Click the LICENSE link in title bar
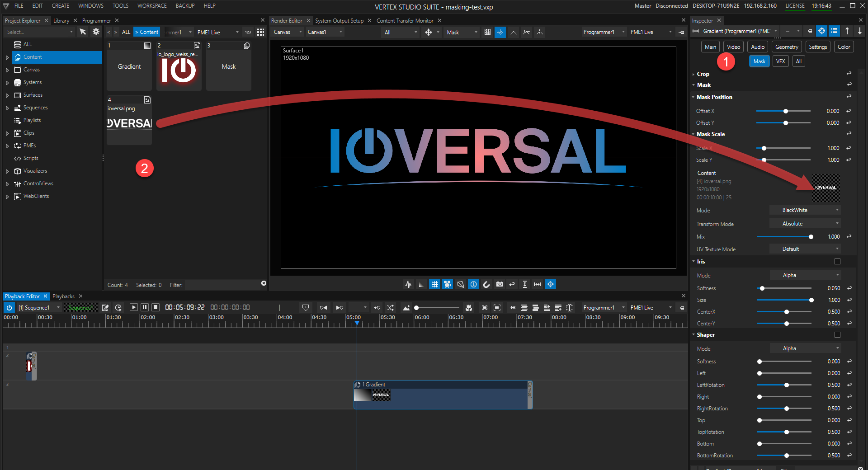Viewport: 868px width, 470px height. (795, 6)
